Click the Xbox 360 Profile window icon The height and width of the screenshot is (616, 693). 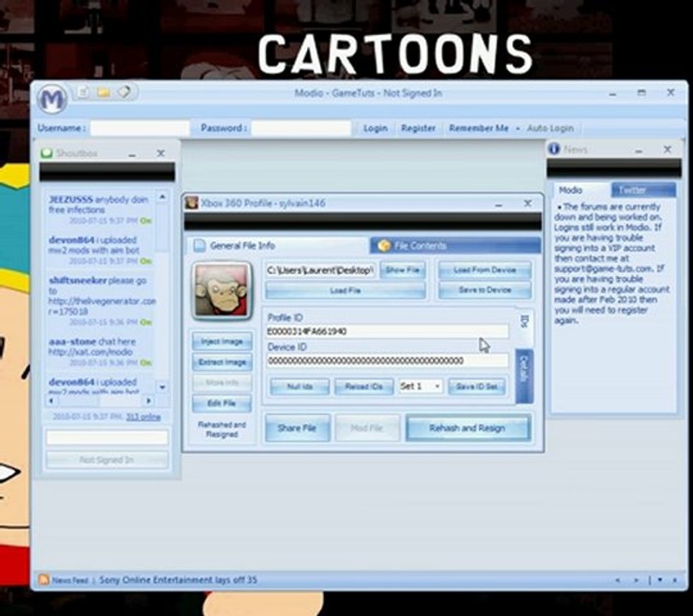coord(192,203)
